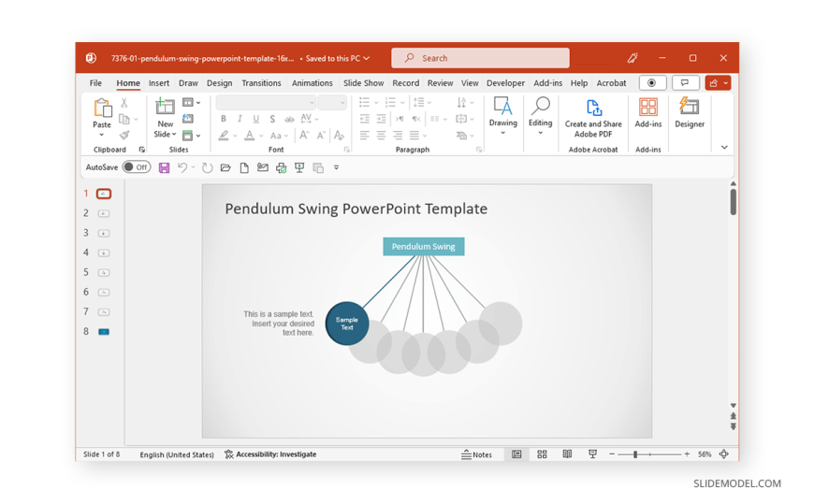
Task: Customize Quick Access Toolbar dropdown arrow
Action: (x=337, y=167)
